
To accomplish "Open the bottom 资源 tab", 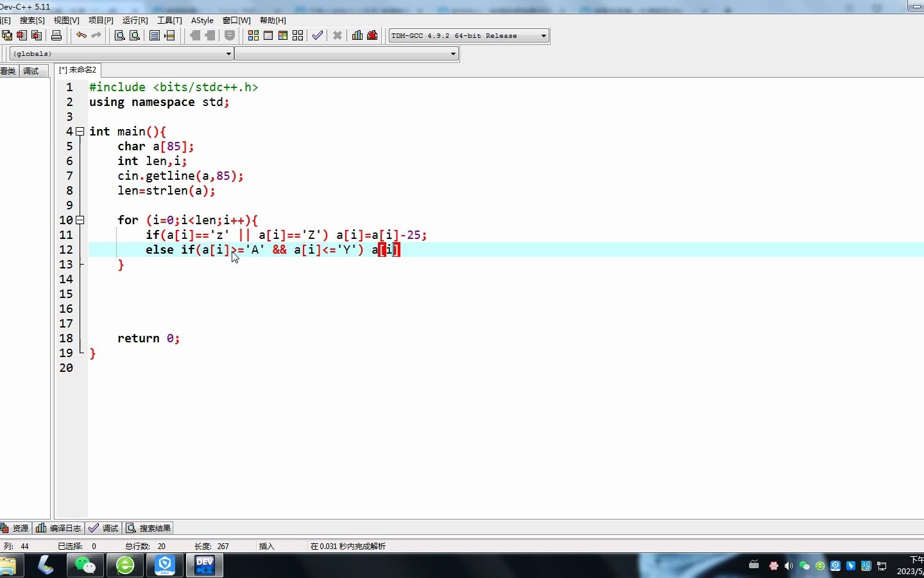I will tap(15, 528).
